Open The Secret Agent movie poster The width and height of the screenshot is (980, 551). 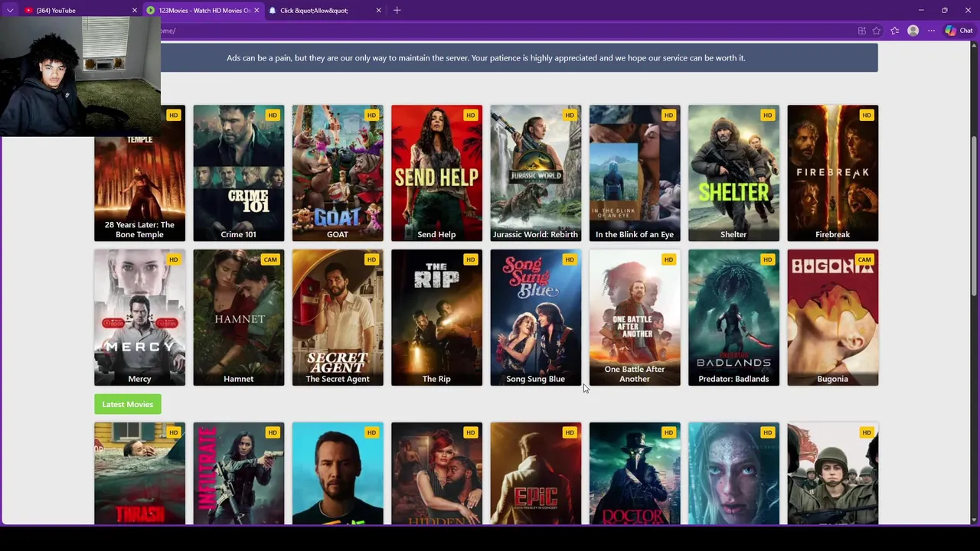click(x=338, y=318)
